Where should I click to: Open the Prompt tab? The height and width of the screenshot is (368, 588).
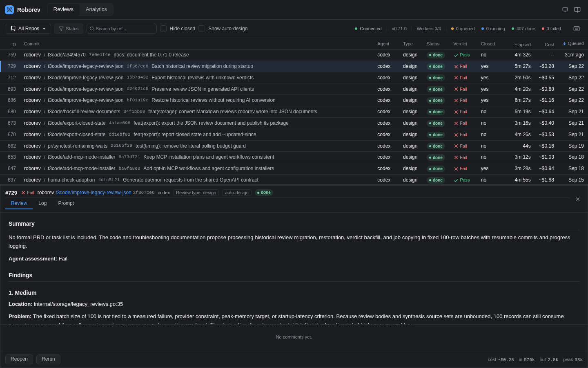pyautogui.click(x=66, y=203)
